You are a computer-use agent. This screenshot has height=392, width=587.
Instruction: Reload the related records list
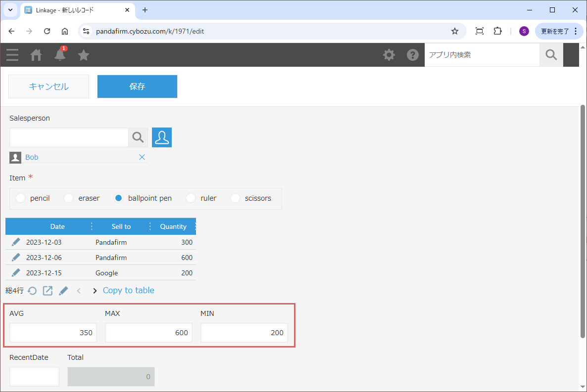(x=32, y=291)
